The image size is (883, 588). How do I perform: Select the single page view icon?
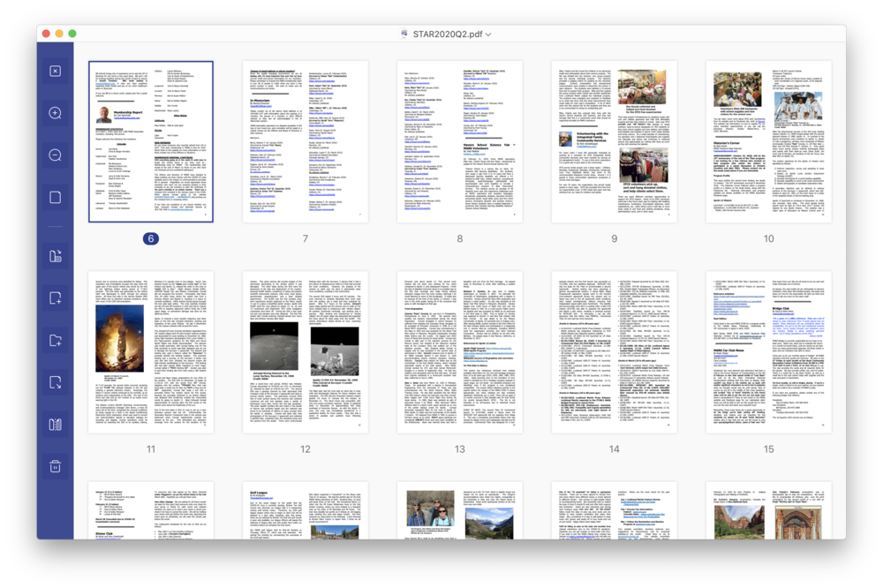(x=55, y=197)
